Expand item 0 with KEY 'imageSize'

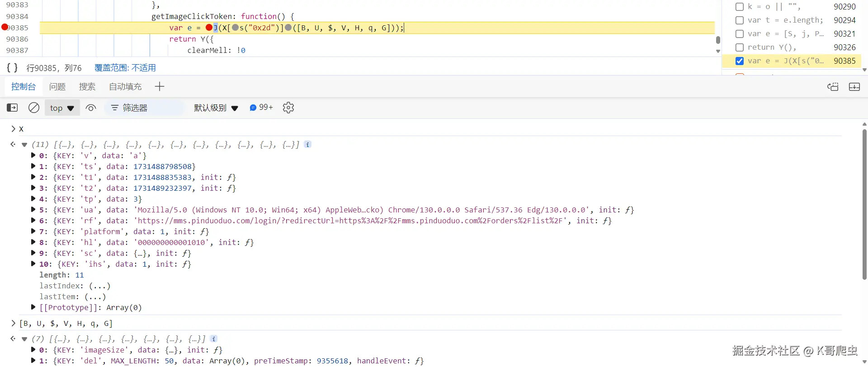click(33, 350)
